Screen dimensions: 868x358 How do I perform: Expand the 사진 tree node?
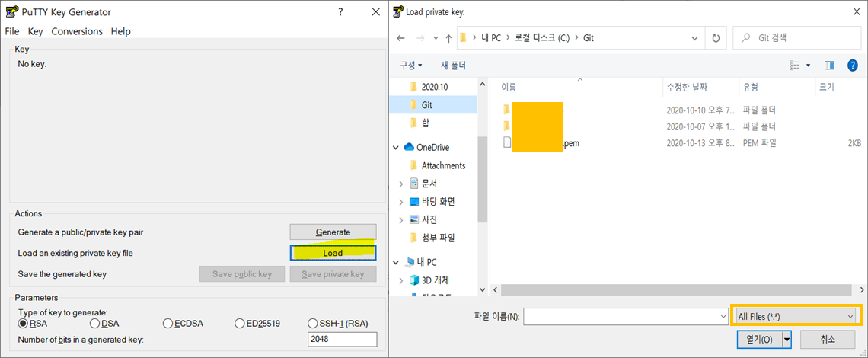pos(400,219)
